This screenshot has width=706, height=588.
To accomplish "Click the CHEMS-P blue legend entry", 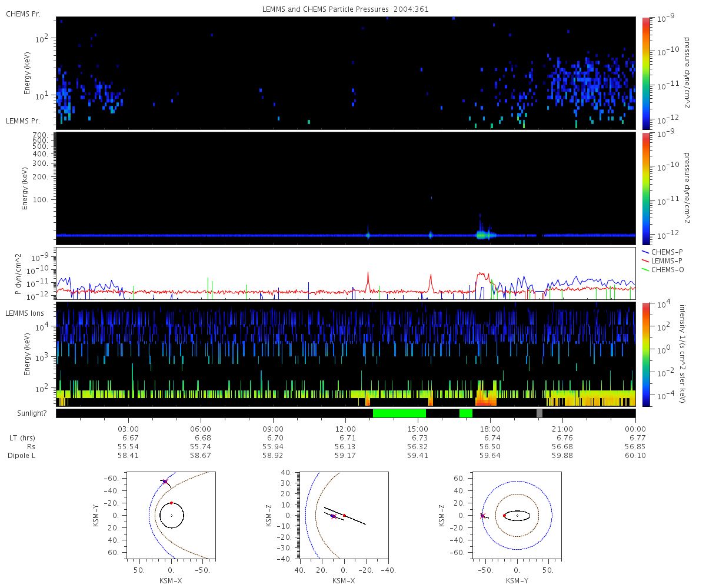I will coord(668,252).
